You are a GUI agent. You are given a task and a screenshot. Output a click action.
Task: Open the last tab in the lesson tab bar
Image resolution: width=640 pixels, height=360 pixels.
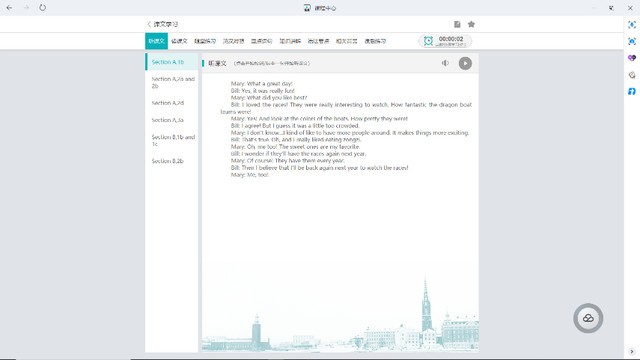click(x=375, y=41)
